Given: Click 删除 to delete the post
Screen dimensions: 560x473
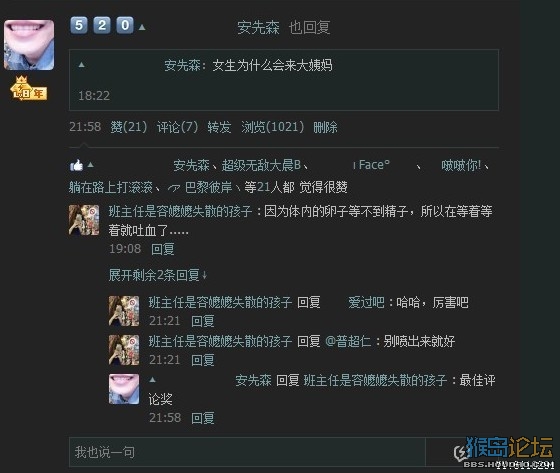Looking at the screenshot, I should point(325,127).
